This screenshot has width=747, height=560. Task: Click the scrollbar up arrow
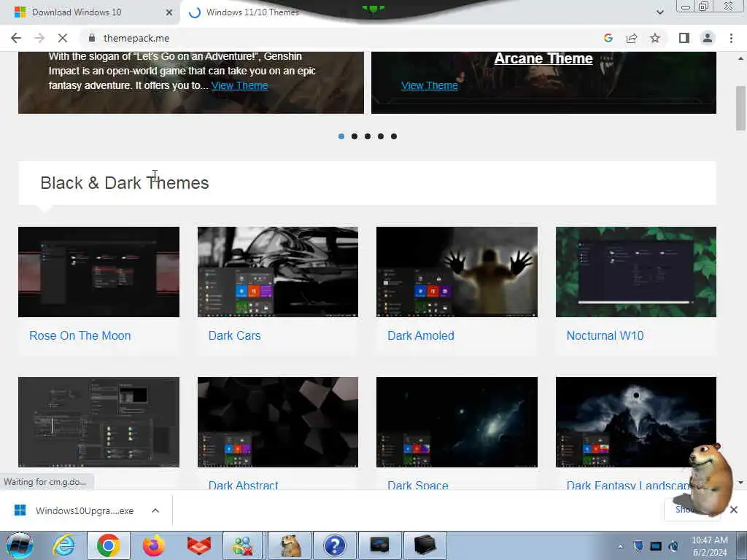[x=740, y=58]
